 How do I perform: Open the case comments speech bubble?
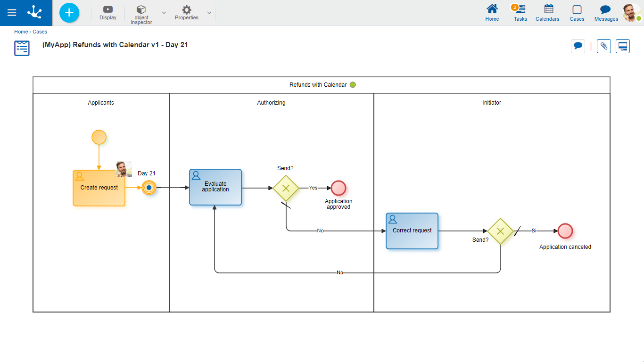578,46
